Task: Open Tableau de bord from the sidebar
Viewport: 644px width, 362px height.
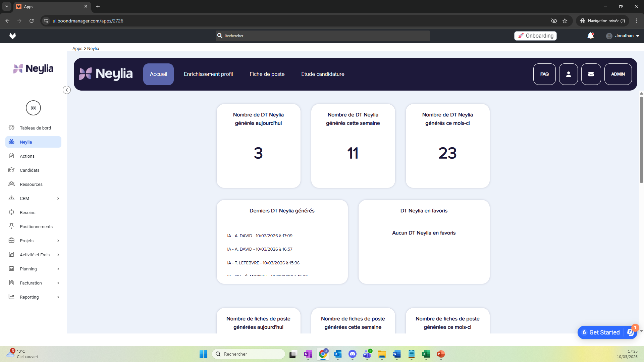Action: (x=35, y=128)
